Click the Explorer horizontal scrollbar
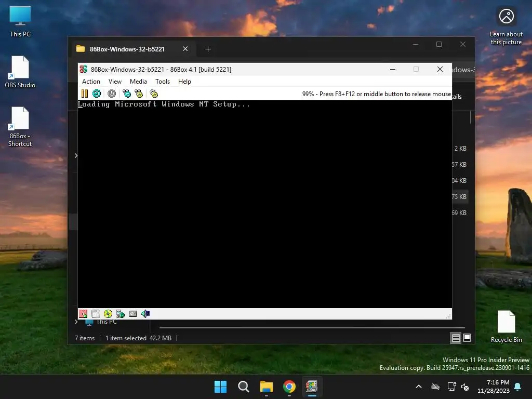The height and width of the screenshot is (399, 532). pos(312,328)
